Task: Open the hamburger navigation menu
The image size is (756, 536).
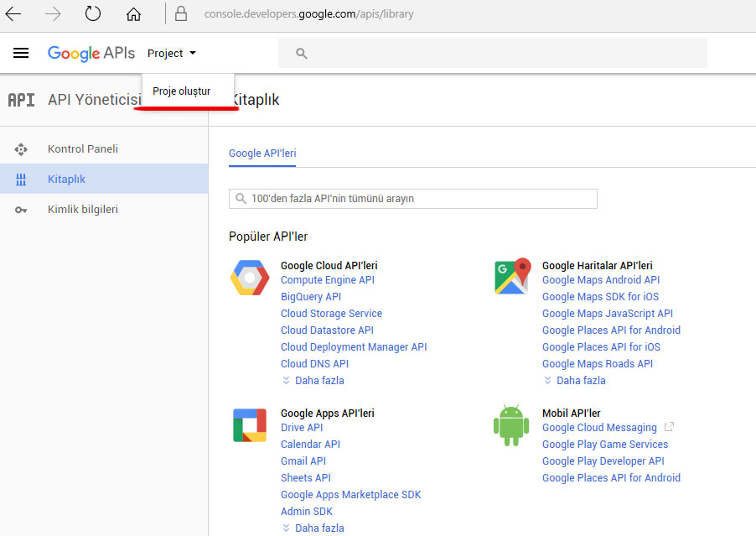Action: (21, 53)
